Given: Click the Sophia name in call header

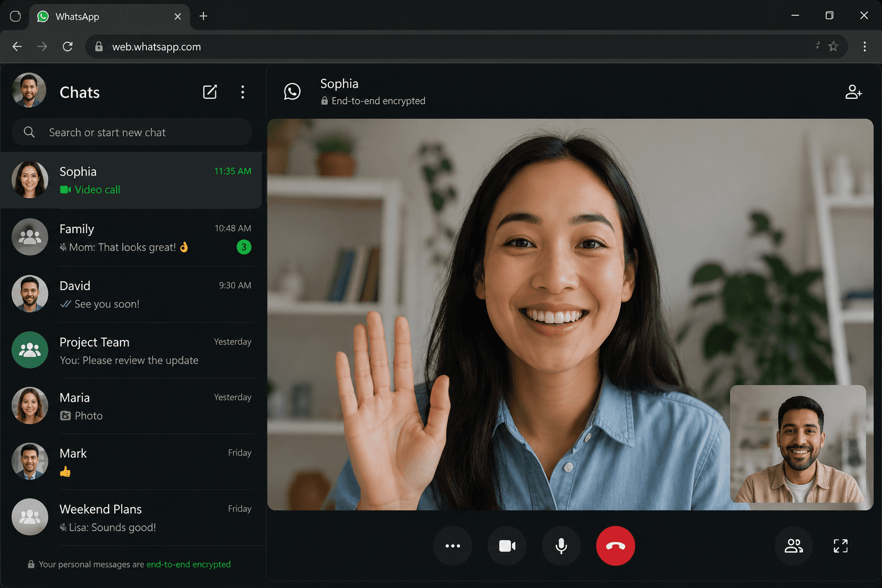Looking at the screenshot, I should [339, 84].
